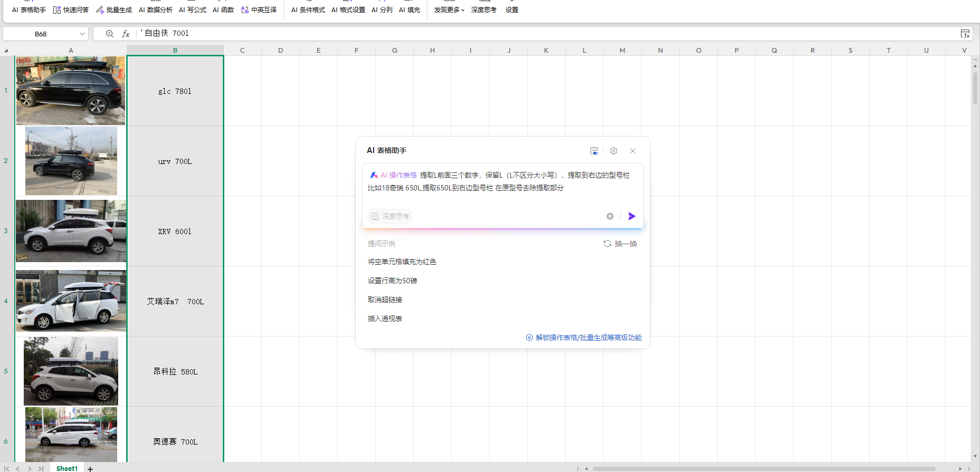Choose example 取消超链接

[385, 300]
